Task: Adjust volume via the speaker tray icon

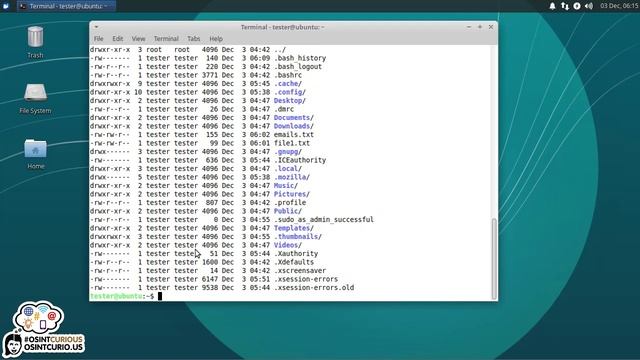Action: coord(589,6)
